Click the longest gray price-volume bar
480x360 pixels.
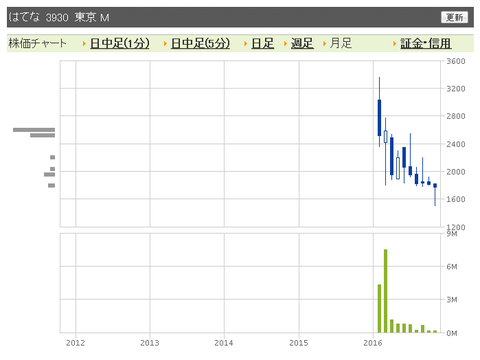coord(34,130)
